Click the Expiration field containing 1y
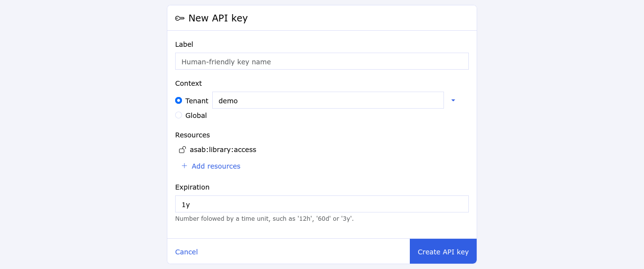The height and width of the screenshot is (269, 644). tap(322, 204)
